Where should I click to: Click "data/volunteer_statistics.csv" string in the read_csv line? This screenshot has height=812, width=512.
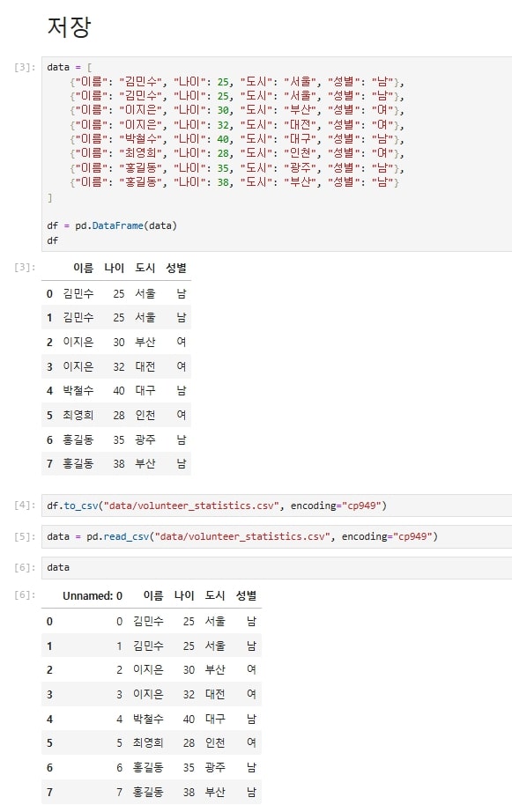pyautogui.click(x=242, y=536)
